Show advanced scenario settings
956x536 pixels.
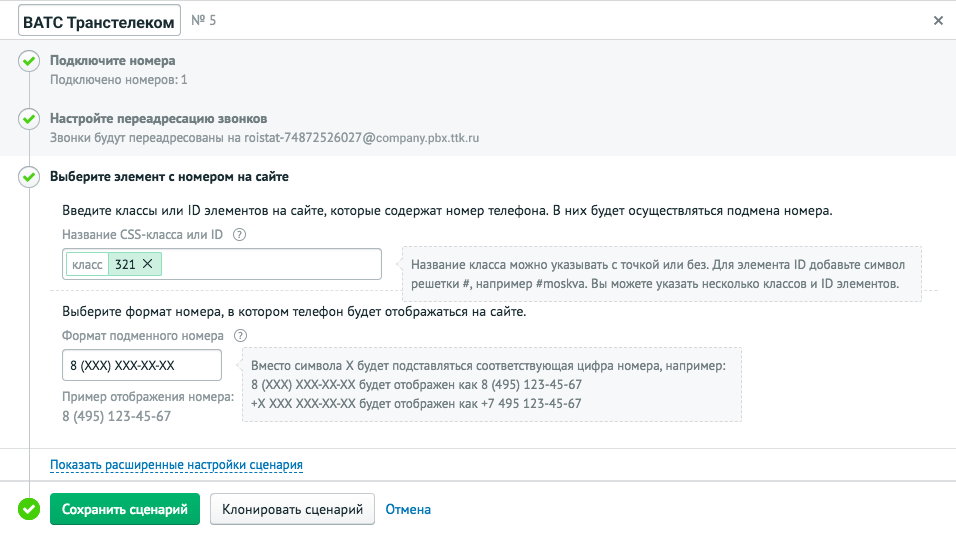click(x=176, y=465)
